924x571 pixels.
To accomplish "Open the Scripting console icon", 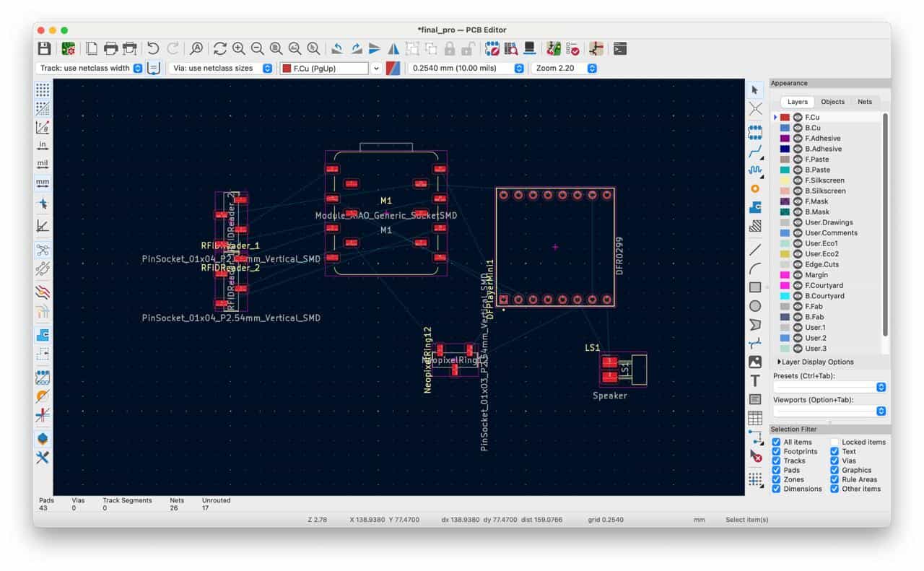I will click(x=619, y=48).
